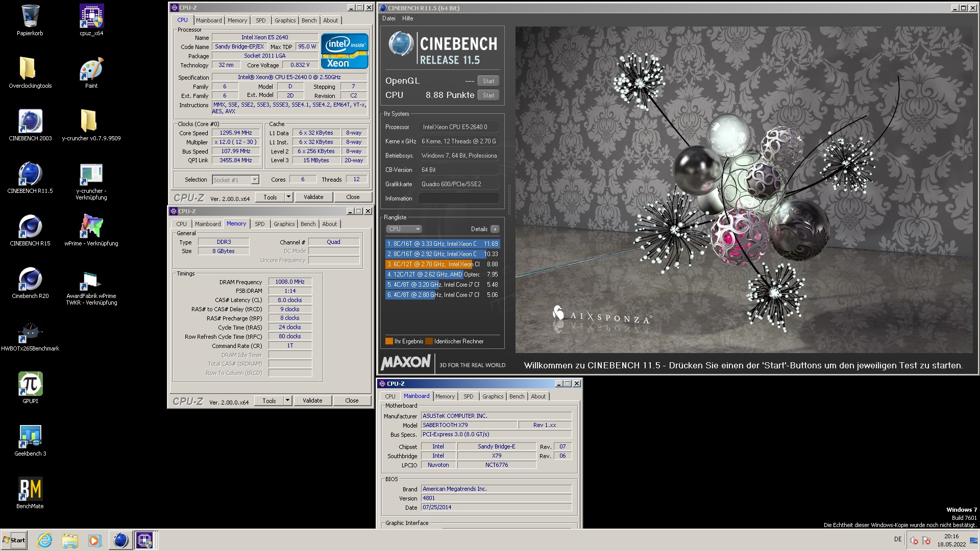Select ranking entry 12C/12T @ 2.62 GHz AMD
Screen dimensions: 980x551
443,274
